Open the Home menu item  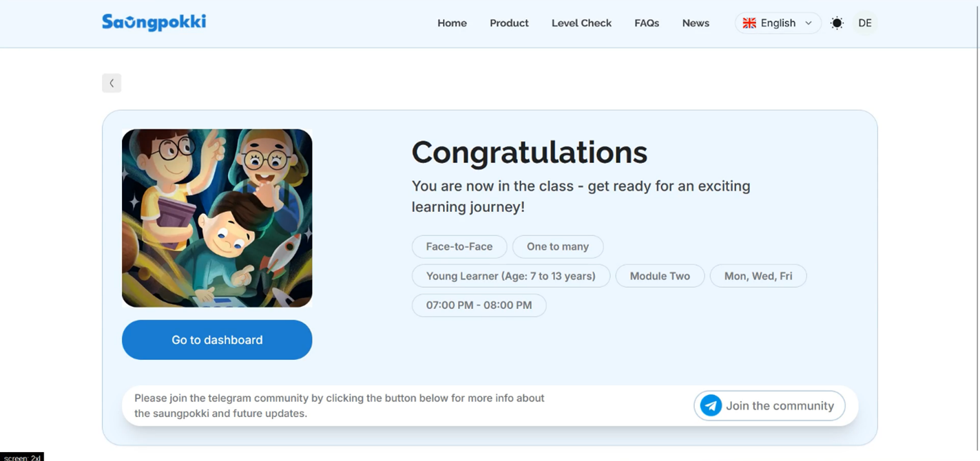click(452, 23)
